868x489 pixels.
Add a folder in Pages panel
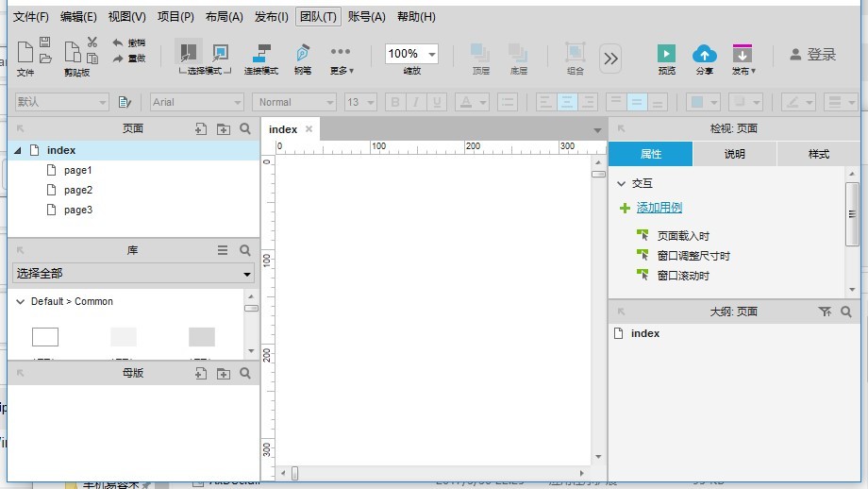(223, 129)
